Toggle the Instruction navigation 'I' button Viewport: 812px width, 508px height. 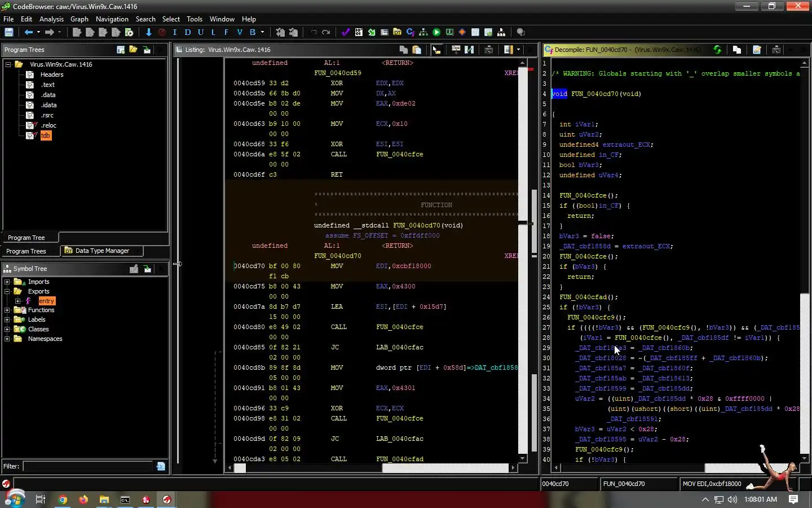pyautogui.click(x=175, y=32)
